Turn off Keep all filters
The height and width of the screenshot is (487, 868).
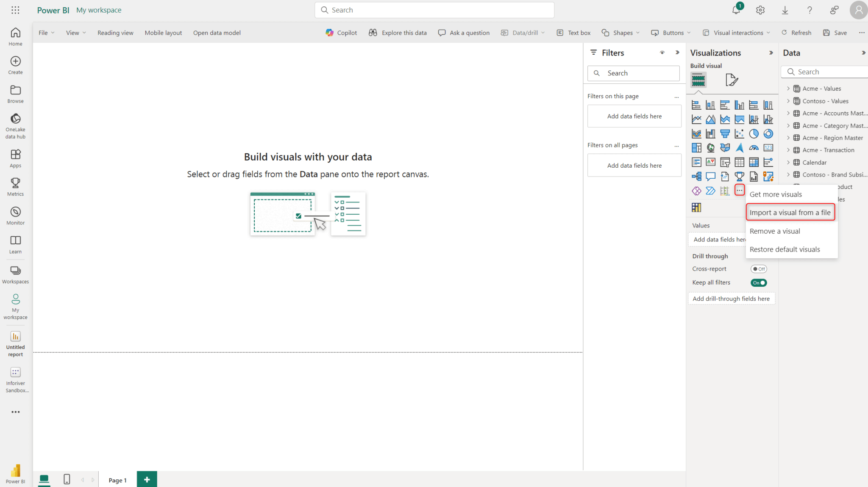click(758, 282)
